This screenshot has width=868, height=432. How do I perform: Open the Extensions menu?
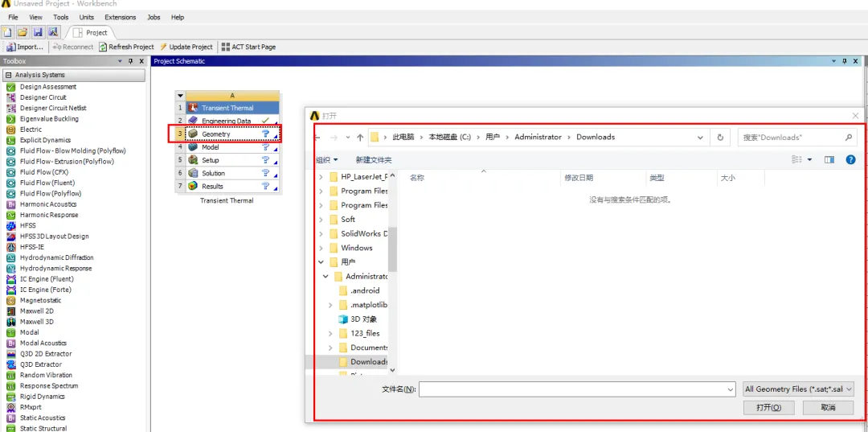click(x=120, y=17)
